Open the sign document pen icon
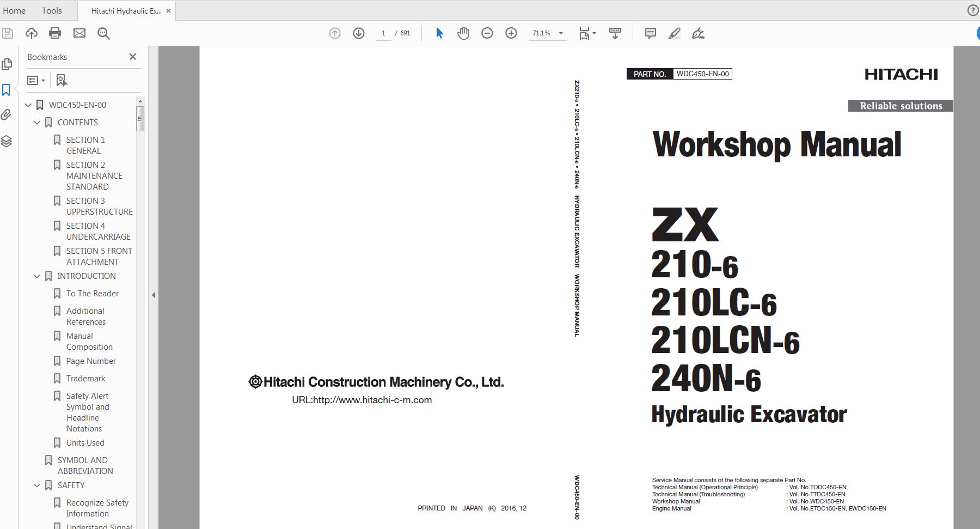Viewport: 980px width, 529px height. (698, 33)
